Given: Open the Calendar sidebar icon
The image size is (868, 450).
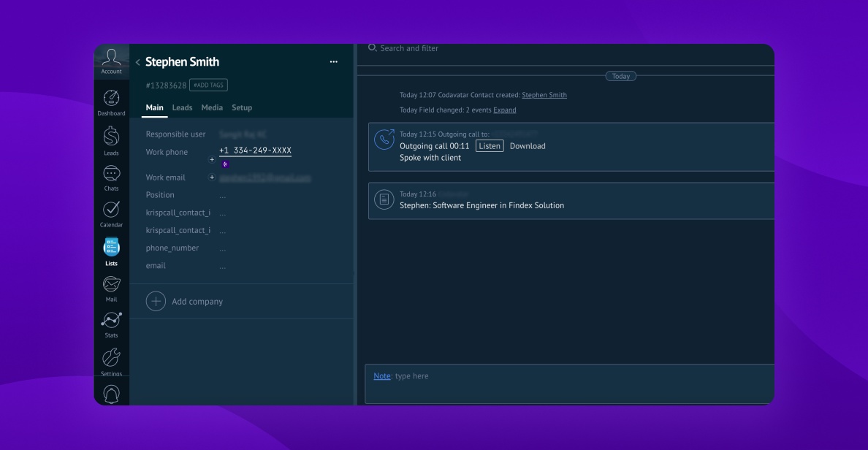Looking at the screenshot, I should point(111,211).
